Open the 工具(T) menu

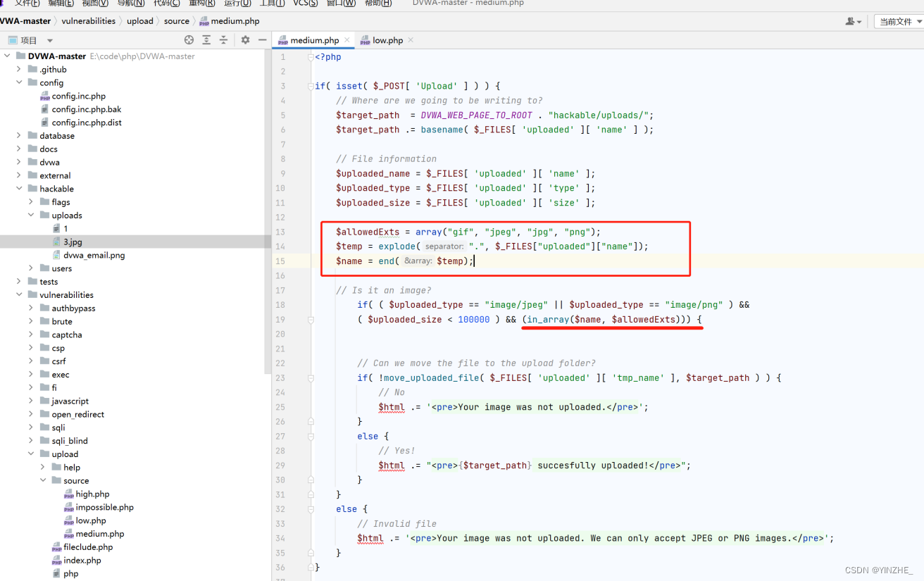[272, 4]
